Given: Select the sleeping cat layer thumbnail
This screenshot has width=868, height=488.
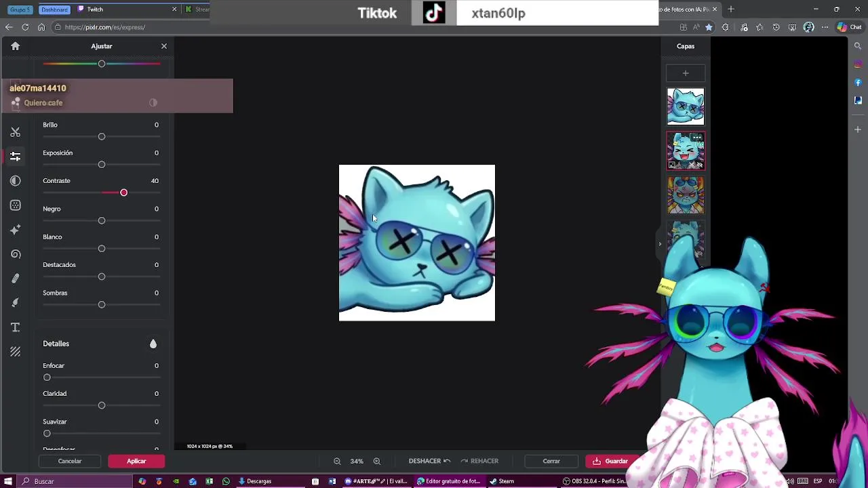Looking at the screenshot, I should click(686, 106).
